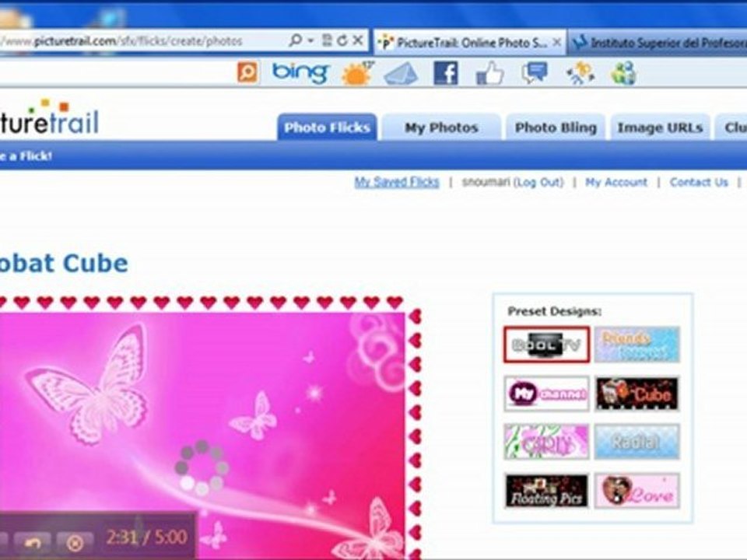Choose the Girly preset design
Viewport: 747px width, 560px height.
coord(547,442)
